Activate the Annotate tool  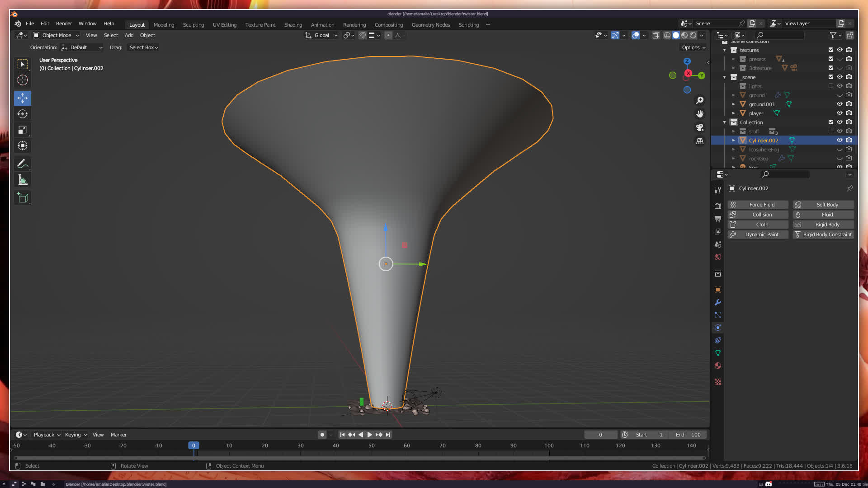click(23, 164)
